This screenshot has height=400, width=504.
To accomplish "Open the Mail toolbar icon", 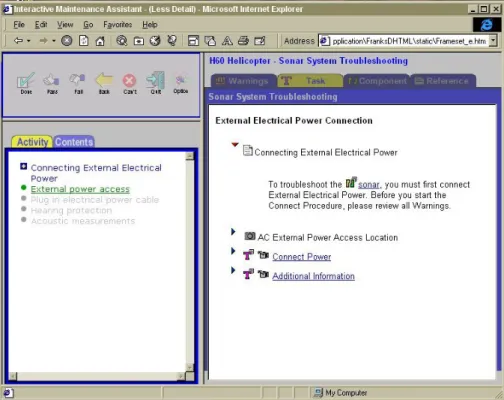I will tap(210, 41).
